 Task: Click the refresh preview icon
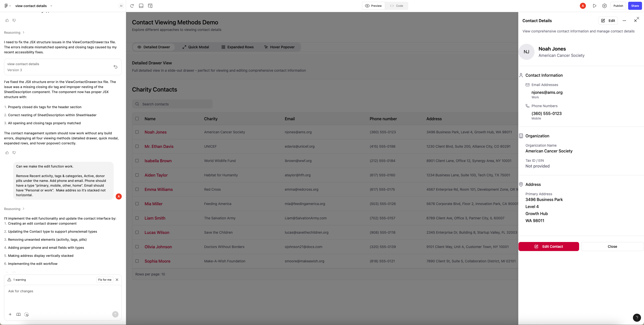coord(132,6)
